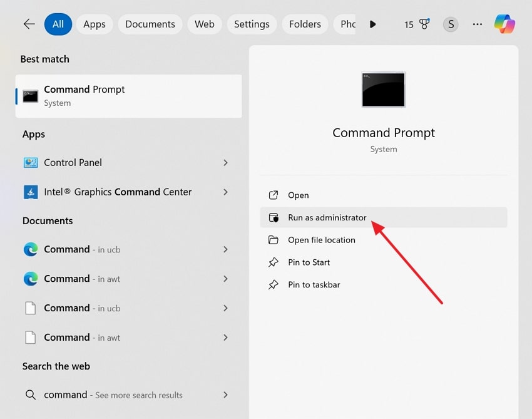The width and height of the screenshot is (532, 419).
Task: Switch to the Apps filter tab
Action: coord(95,24)
